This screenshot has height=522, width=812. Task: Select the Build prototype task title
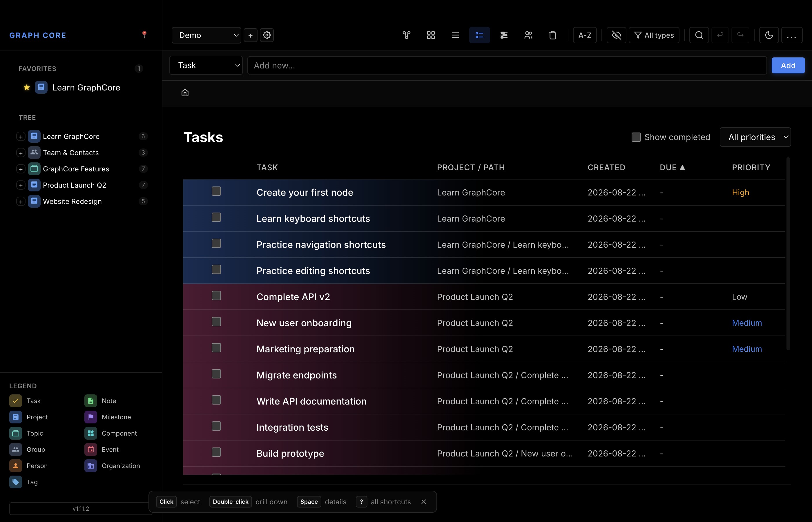(290, 454)
